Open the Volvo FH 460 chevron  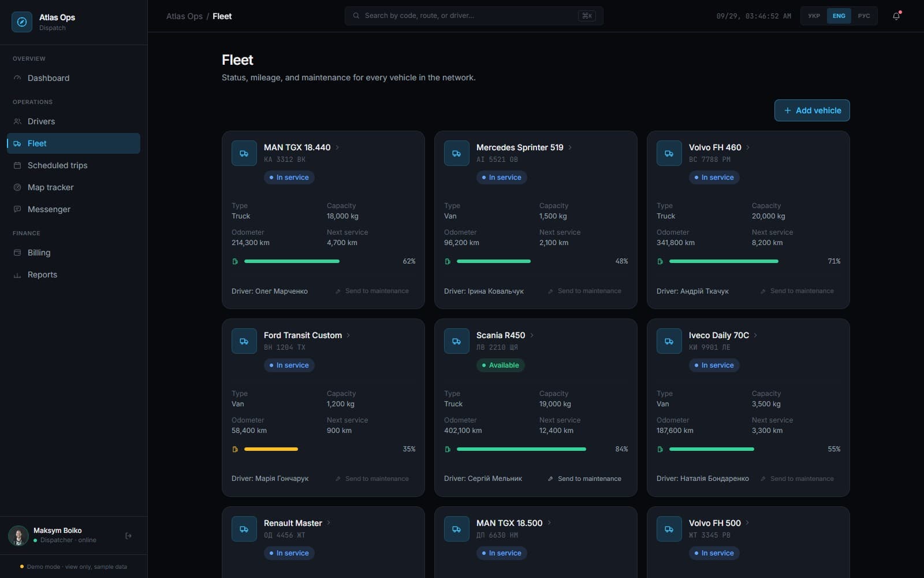(x=748, y=147)
